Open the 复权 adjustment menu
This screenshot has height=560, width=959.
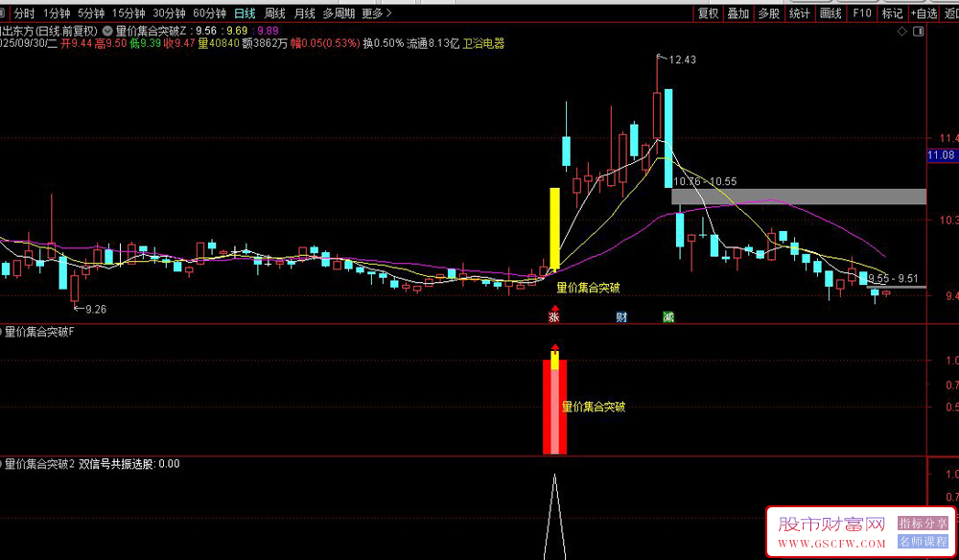pyautogui.click(x=709, y=12)
